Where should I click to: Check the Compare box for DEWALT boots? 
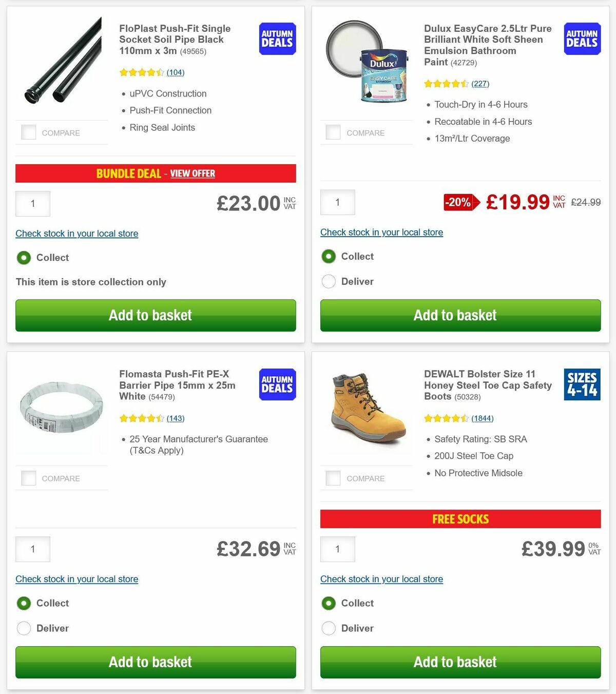[x=333, y=478]
